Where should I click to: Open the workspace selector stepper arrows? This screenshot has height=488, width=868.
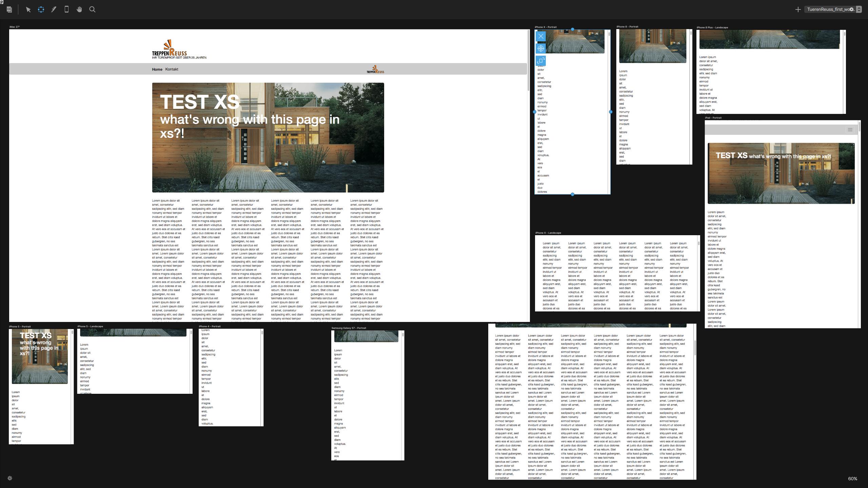(x=859, y=9)
